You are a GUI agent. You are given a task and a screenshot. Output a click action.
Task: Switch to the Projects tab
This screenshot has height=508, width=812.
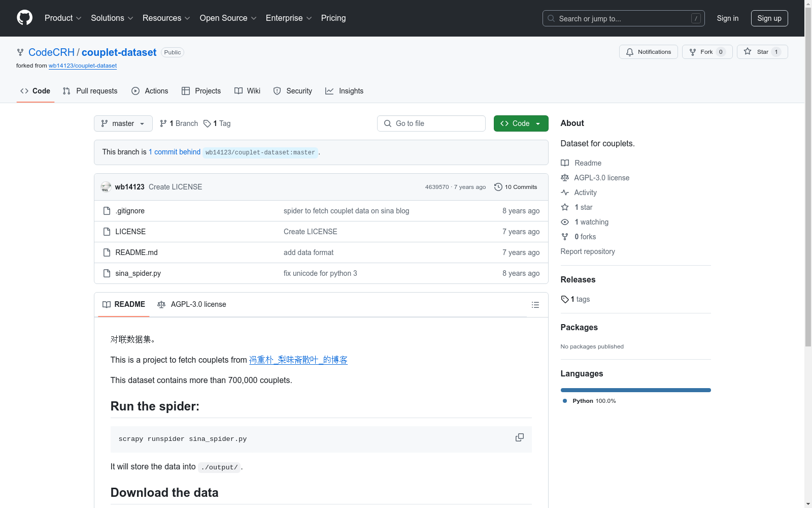[x=201, y=91]
